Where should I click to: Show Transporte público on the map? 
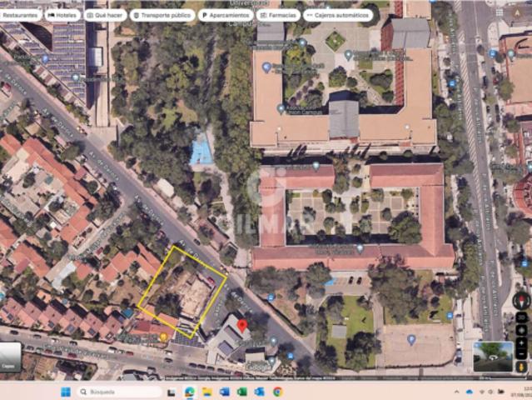coord(162,15)
